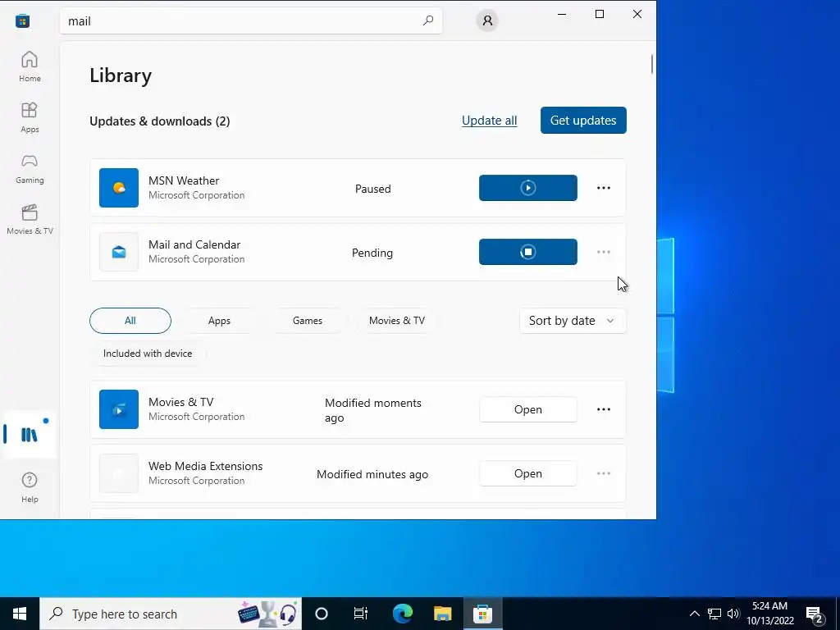Click the Web Media Extensions app name
Viewport: 840px width, 630px height.
pyautogui.click(x=205, y=466)
